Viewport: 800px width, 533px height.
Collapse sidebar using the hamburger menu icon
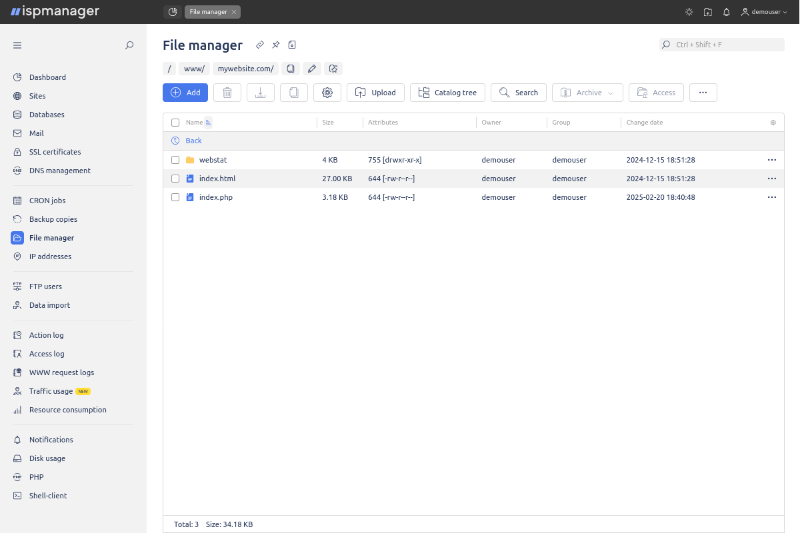point(17,45)
